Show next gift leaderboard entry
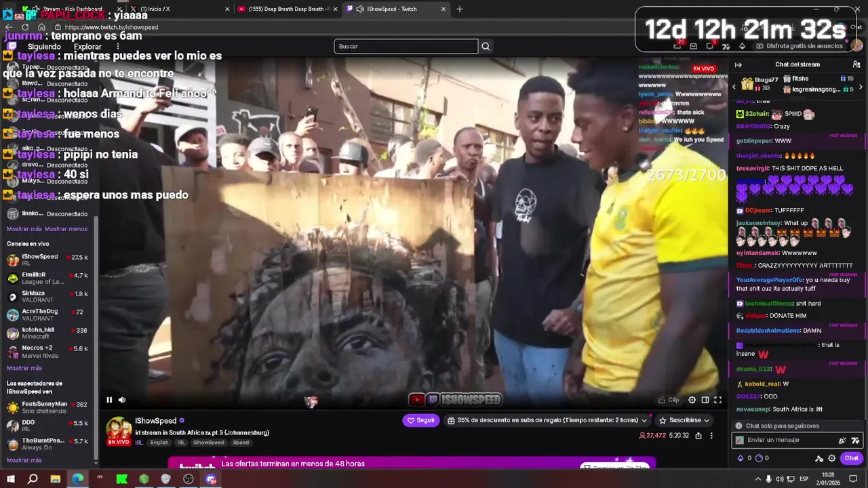 point(861,86)
